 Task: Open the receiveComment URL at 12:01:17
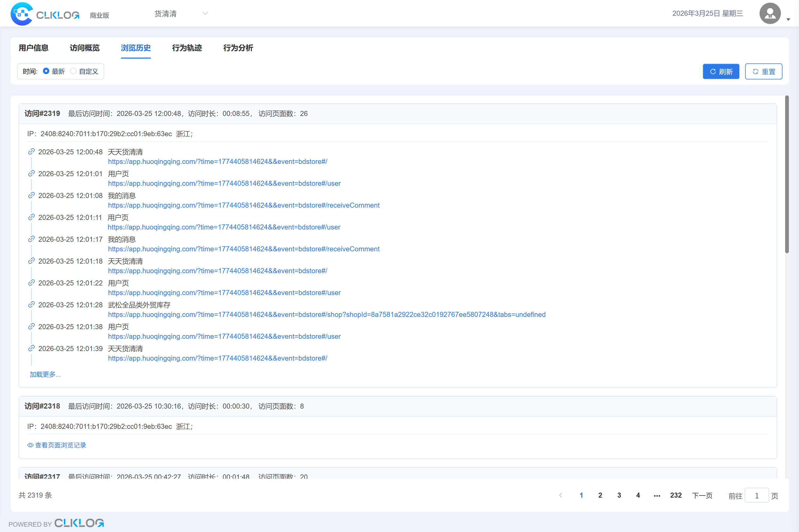click(244, 249)
